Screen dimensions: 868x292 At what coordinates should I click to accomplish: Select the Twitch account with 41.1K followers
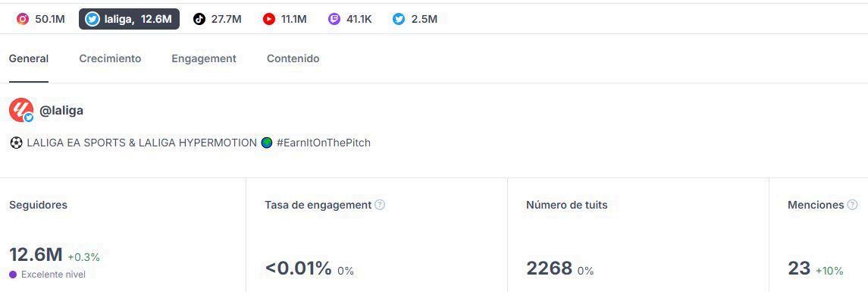tap(350, 19)
